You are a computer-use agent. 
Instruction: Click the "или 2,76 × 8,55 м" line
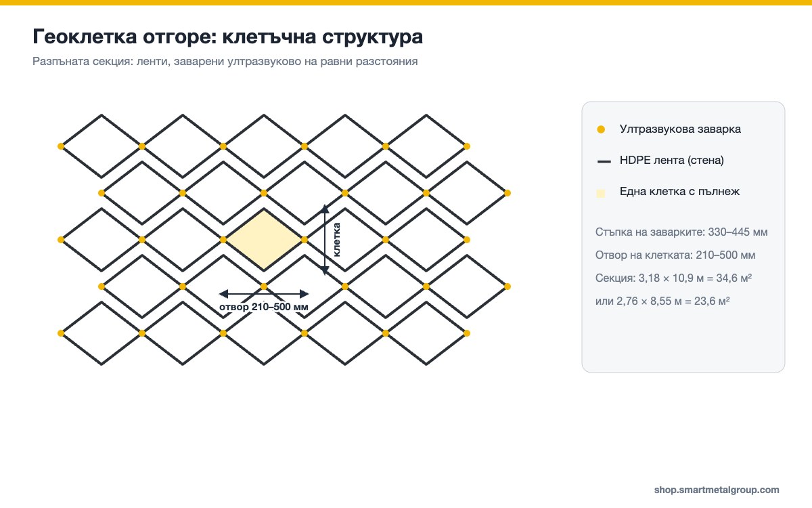662,301
